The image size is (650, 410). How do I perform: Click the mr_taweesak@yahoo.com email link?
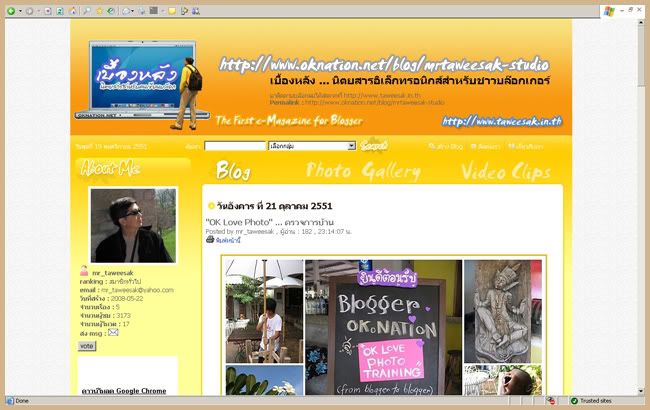point(137,290)
